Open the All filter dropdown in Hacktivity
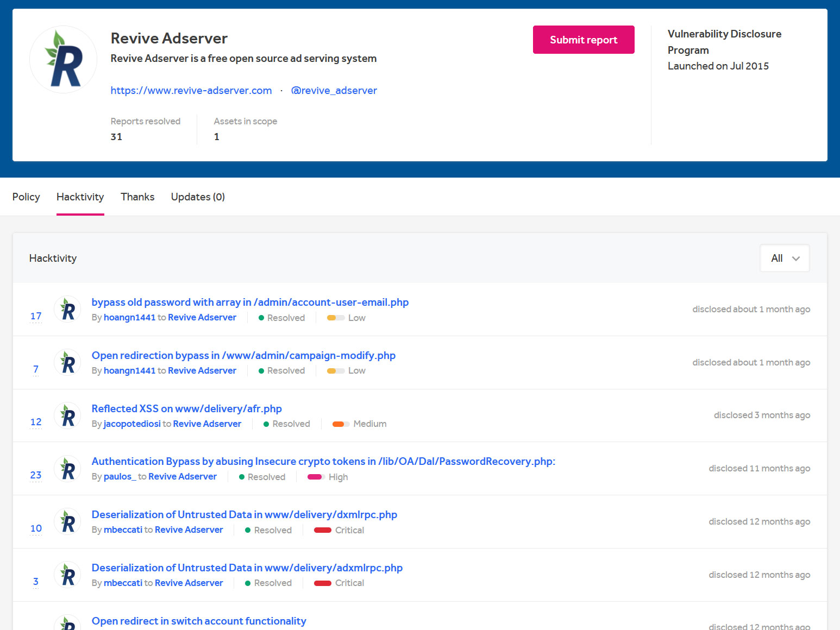The height and width of the screenshot is (630, 840). point(785,258)
